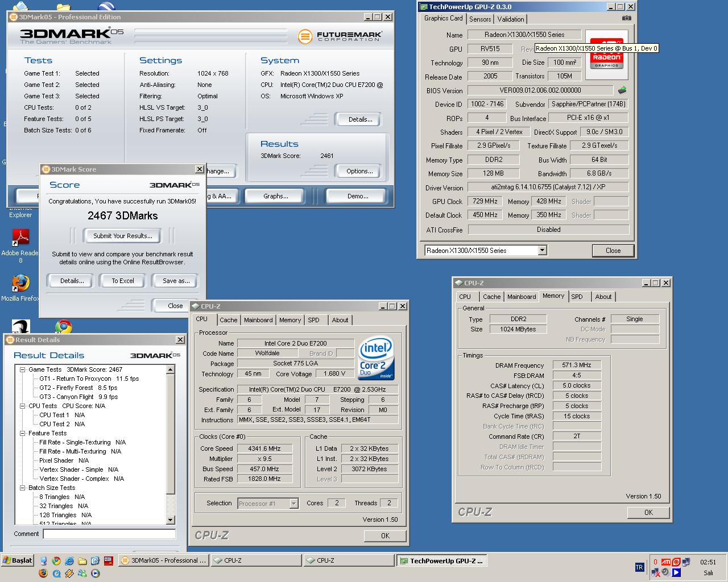Screen dimensions: 728x582
Task: Click the clock showing 02:51
Action: (708, 562)
